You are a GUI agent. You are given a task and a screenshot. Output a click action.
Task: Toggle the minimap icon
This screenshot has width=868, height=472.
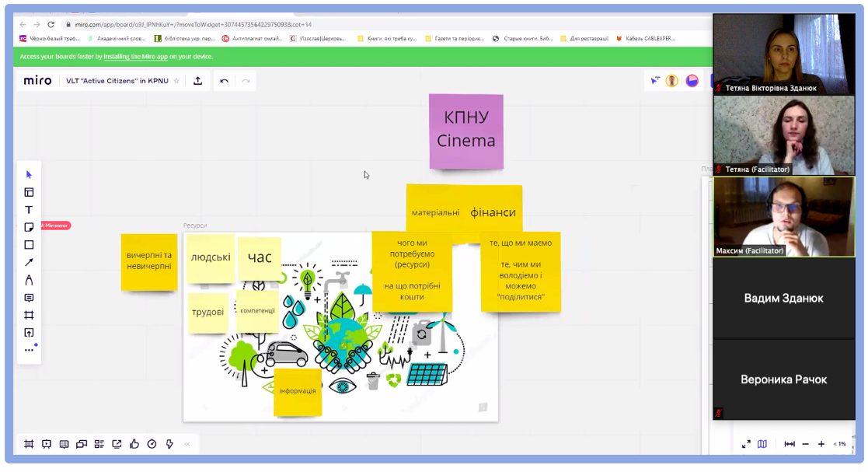(x=762, y=444)
